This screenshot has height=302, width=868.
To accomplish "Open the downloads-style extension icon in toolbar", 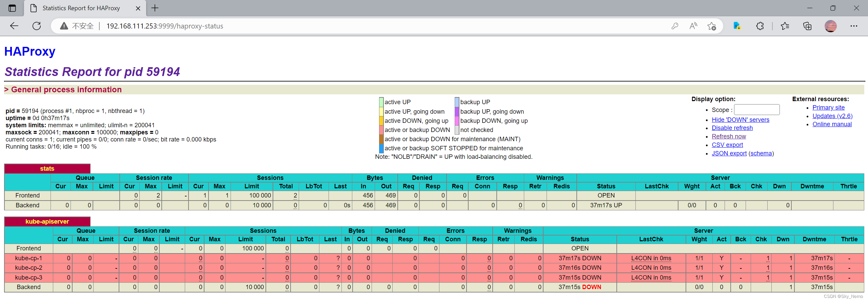I will click(737, 26).
